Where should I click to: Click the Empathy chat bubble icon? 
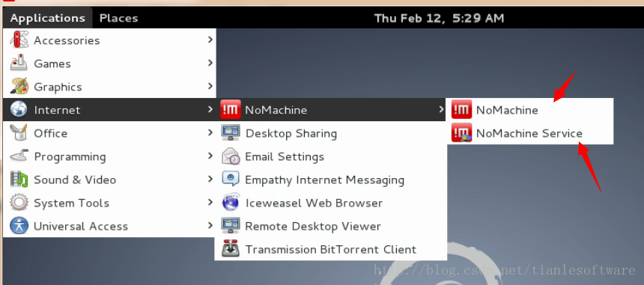coord(231,180)
